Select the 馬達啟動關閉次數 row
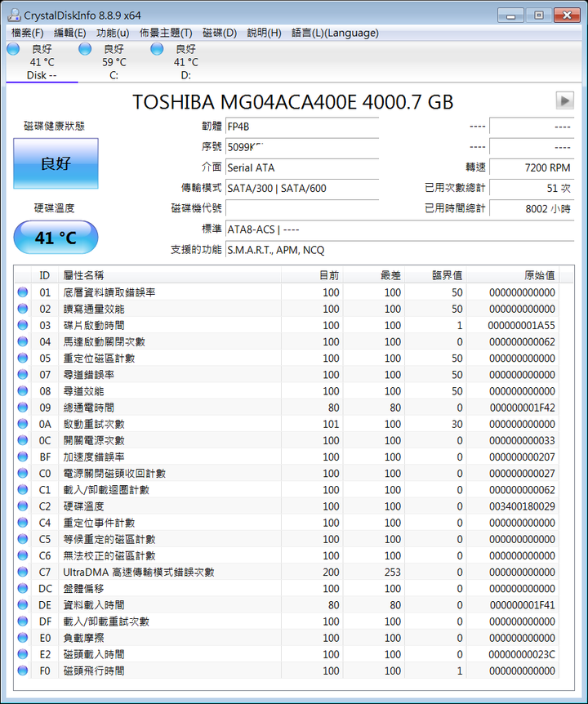 [287, 341]
